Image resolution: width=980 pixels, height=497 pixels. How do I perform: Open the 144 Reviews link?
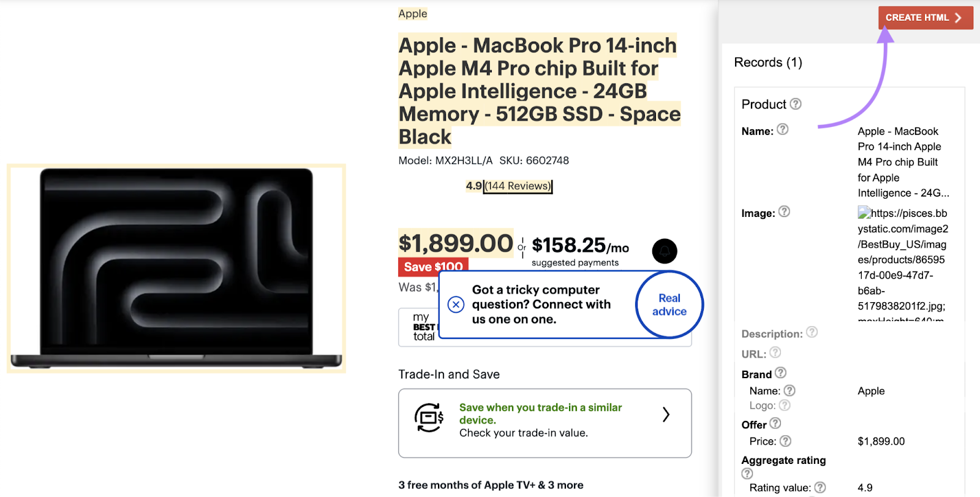(x=518, y=186)
